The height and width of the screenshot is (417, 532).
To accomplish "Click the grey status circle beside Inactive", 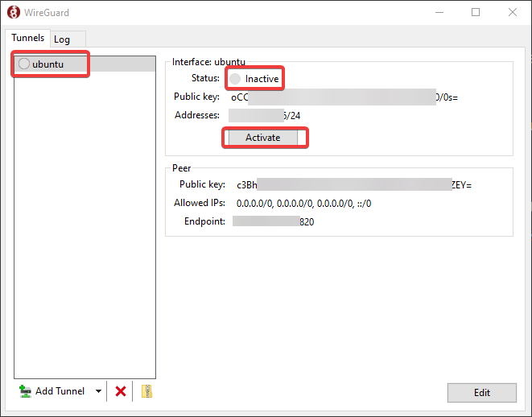I will tap(235, 79).
